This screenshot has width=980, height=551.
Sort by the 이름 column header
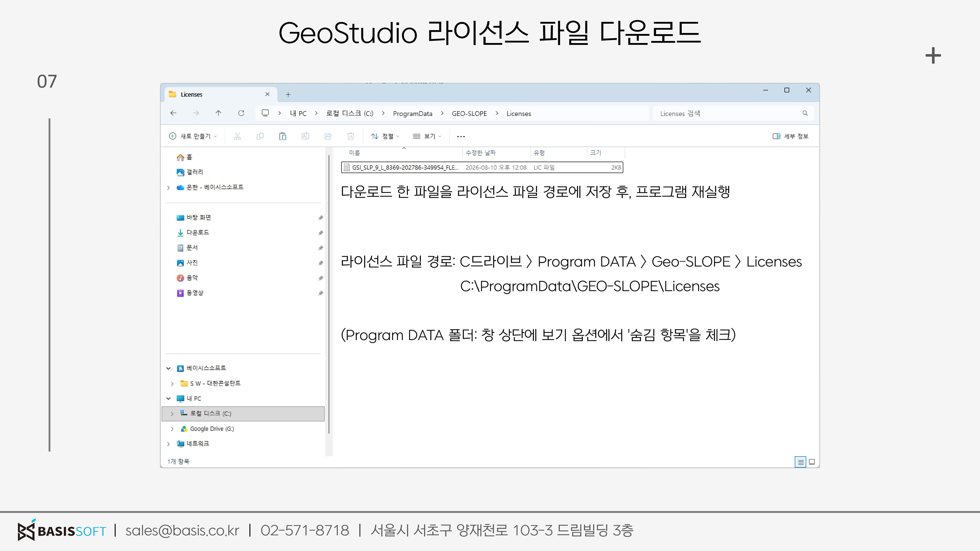402,153
